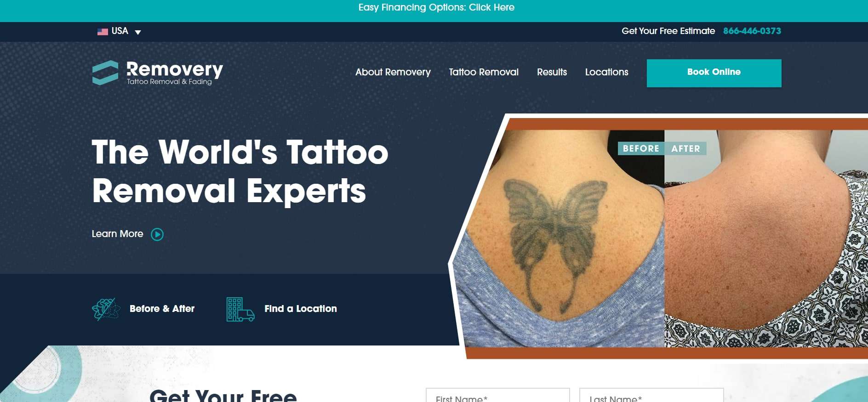
Task: Click the USA flag icon
Action: coord(103,32)
